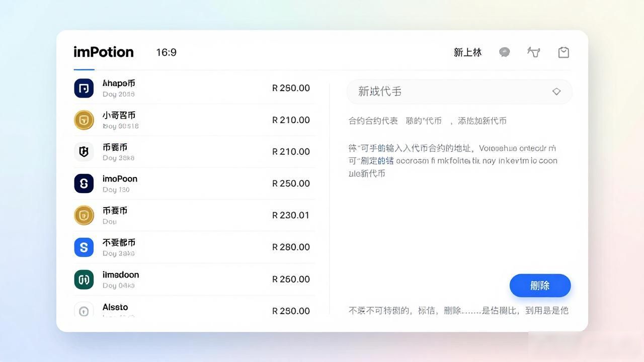Select the imoPoon token name
The width and height of the screenshot is (644, 362).
pos(120,179)
